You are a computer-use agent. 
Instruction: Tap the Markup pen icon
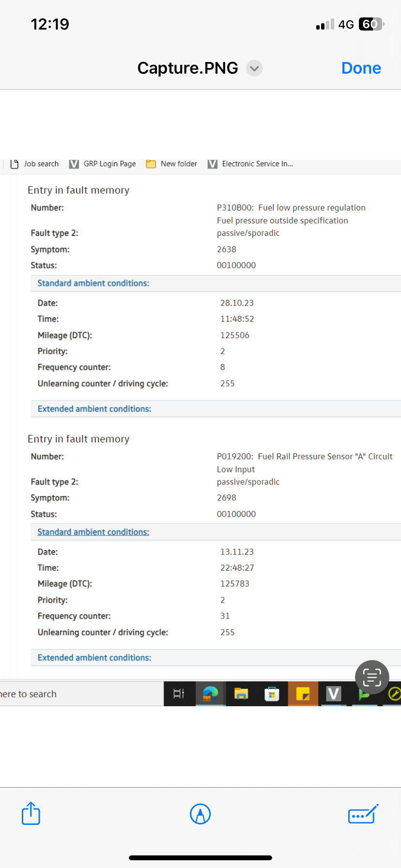(x=200, y=814)
